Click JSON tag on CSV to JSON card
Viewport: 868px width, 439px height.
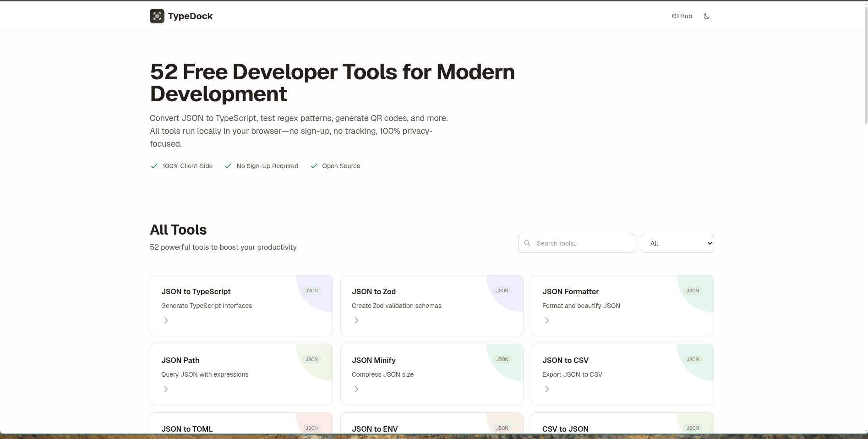693,428
